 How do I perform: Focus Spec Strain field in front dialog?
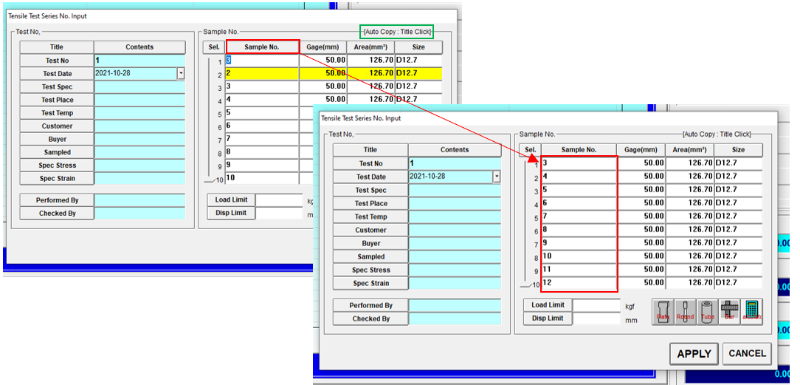455,283
